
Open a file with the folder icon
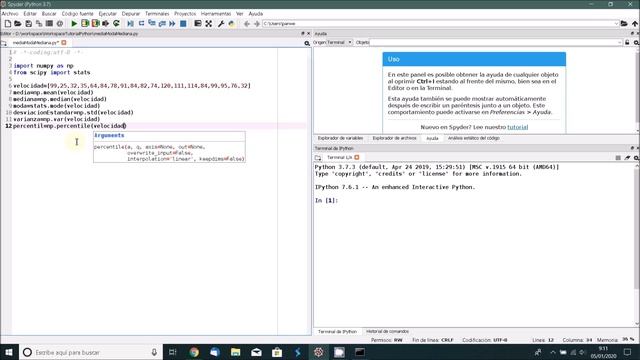18,24
